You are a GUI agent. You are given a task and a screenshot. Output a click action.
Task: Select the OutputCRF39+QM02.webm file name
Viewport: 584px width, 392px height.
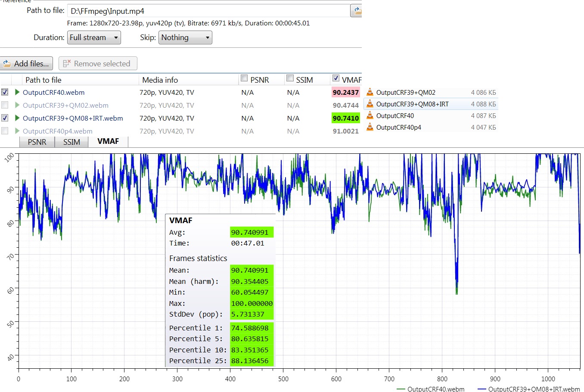pyautogui.click(x=65, y=105)
